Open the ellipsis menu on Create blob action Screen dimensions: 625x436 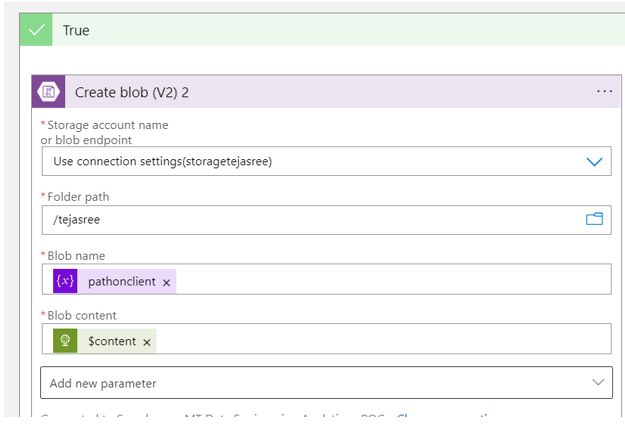pos(604,91)
